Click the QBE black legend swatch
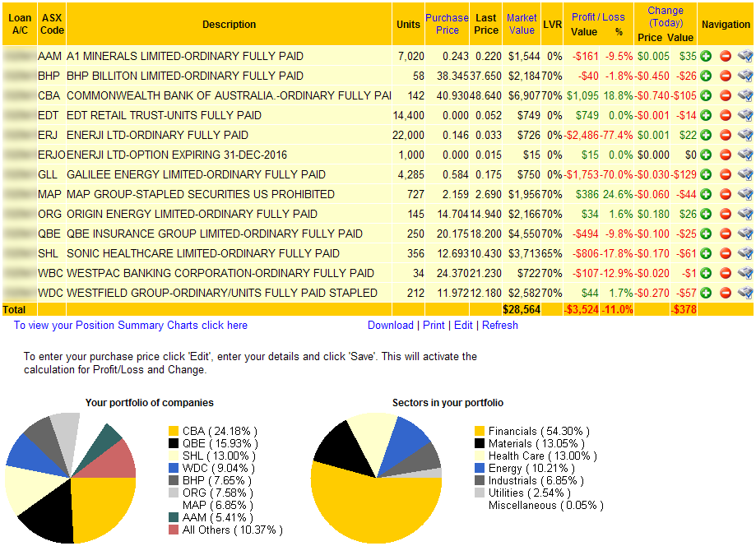This screenshot has width=756, height=546. point(174,443)
